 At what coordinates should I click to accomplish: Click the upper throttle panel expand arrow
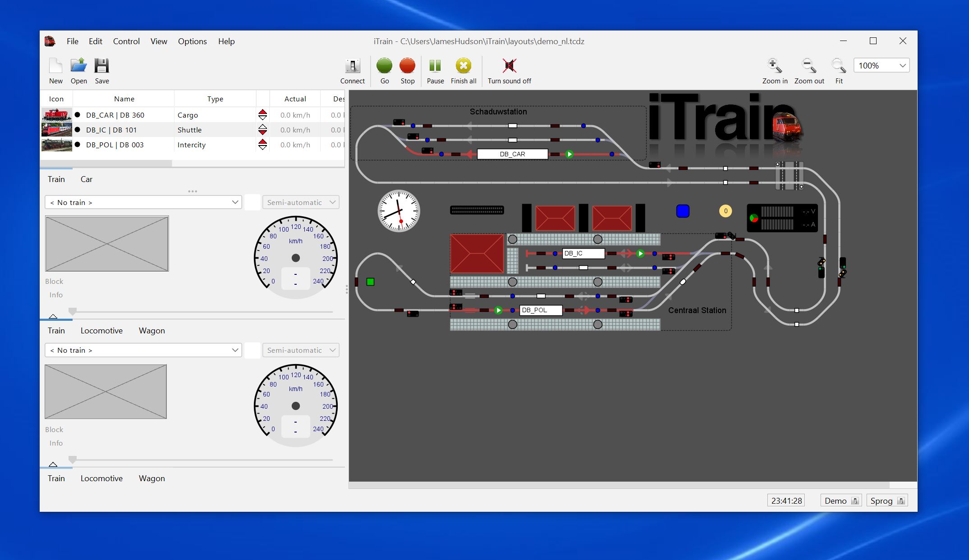53,316
